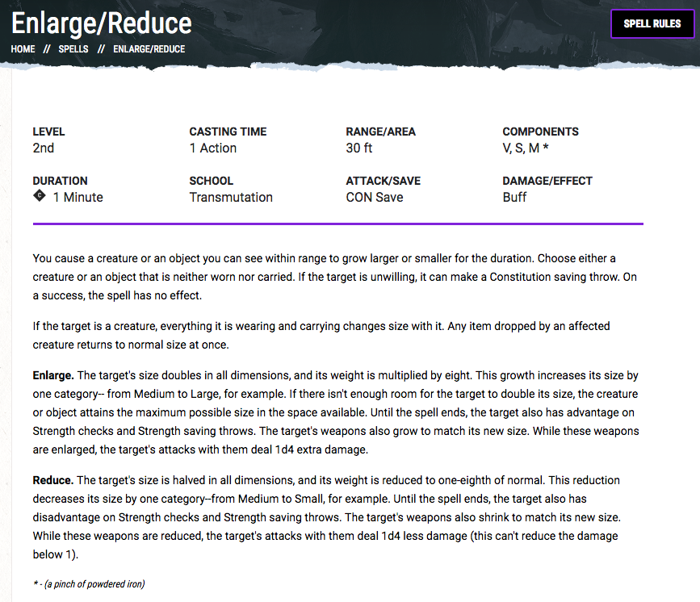
Task: Click the 1 Action casting time value
Action: tap(213, 148)
